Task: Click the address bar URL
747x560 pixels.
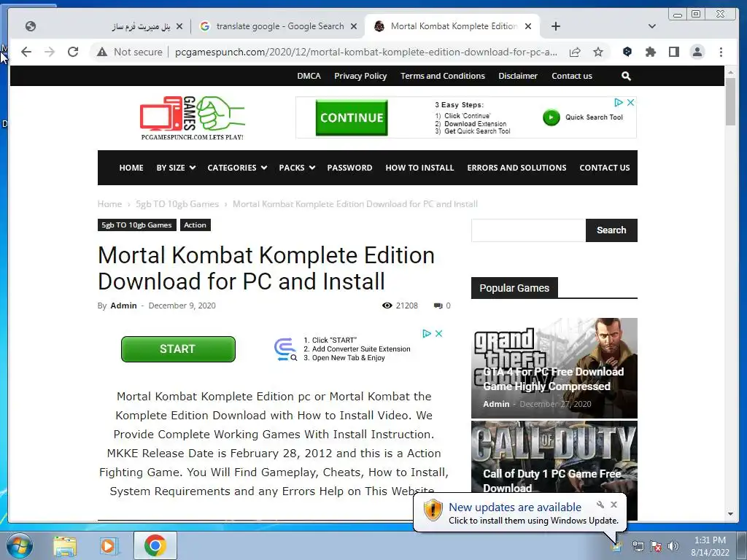Action: tap(365, 52)
